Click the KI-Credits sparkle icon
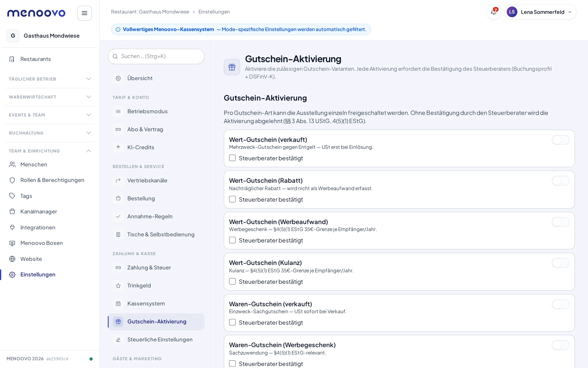The image size is (588, 368). point(118,147)
